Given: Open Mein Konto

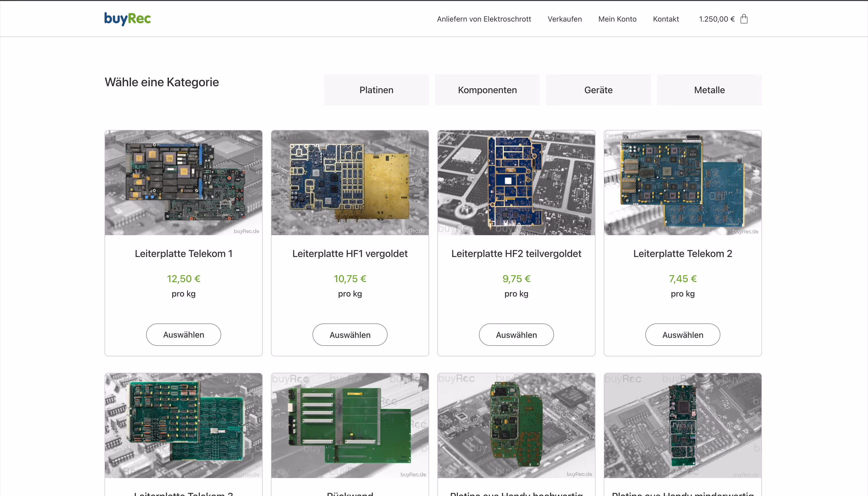Looking at the screenshot, I should [x=617, y=19].
